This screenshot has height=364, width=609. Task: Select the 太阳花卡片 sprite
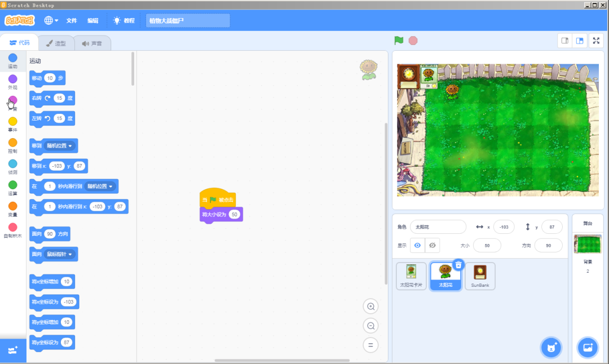411,276
